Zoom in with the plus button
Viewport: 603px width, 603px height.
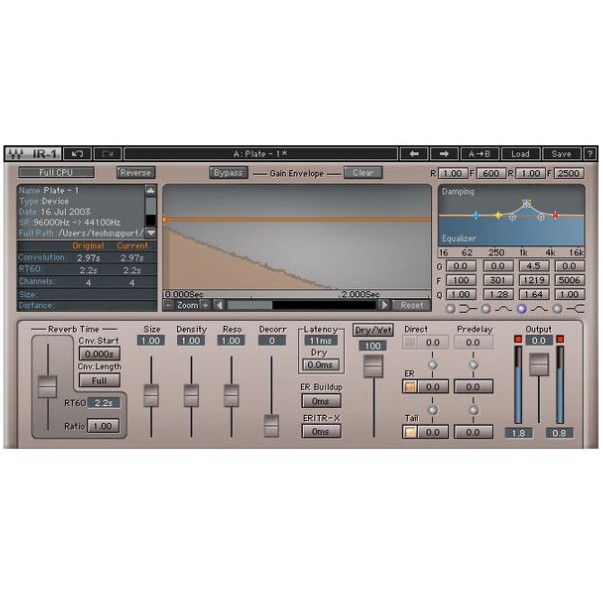click(206, 305)
